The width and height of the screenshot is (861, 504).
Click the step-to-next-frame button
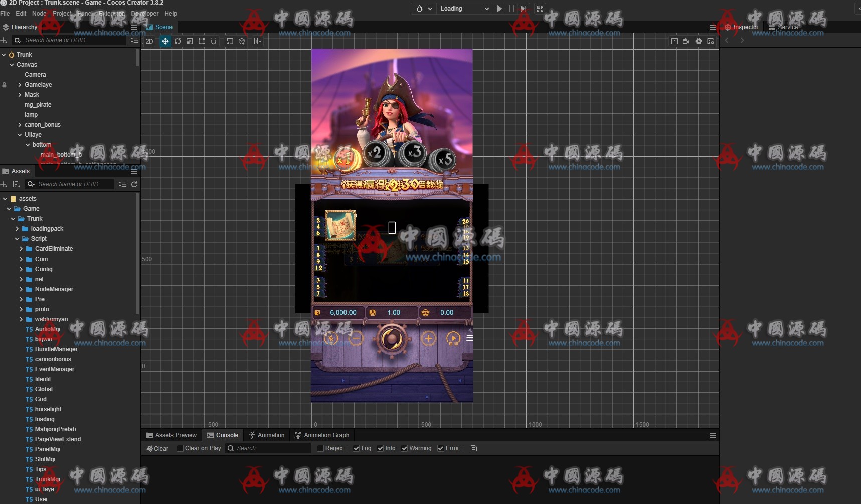click(x=523, y=9)
